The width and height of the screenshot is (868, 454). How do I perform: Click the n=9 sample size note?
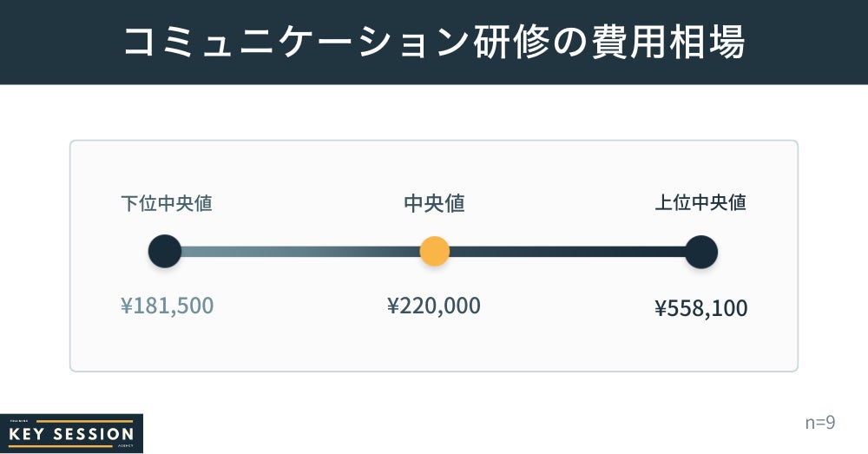[x=819, y=423]
